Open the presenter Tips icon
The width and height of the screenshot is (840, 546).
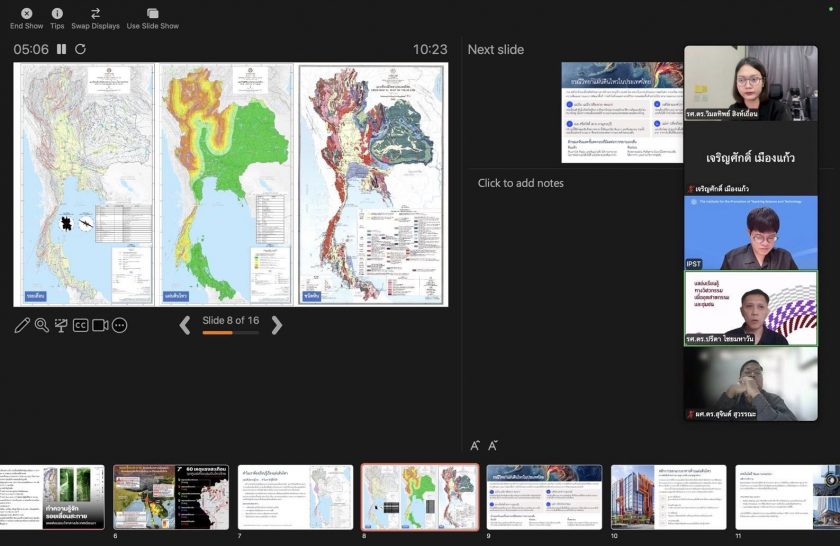57,13
